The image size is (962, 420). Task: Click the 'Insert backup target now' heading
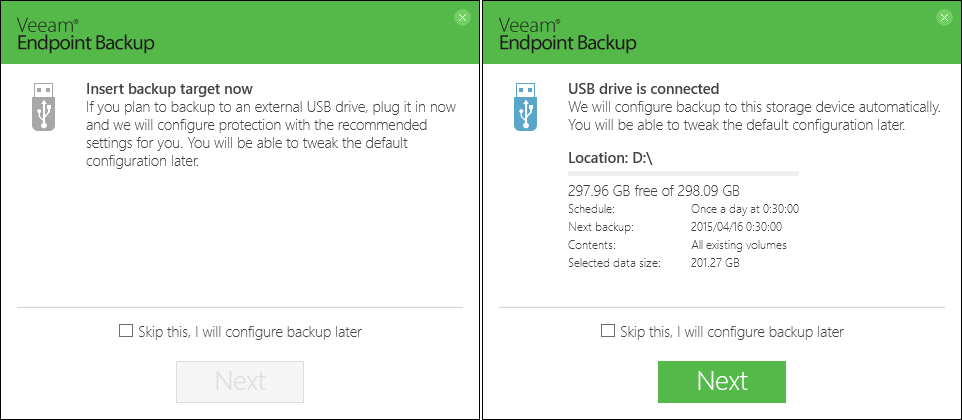tap(169, 89)
